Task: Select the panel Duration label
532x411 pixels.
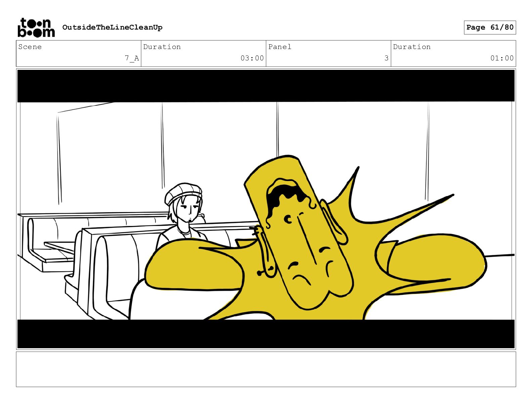Action: pos(412,47)
